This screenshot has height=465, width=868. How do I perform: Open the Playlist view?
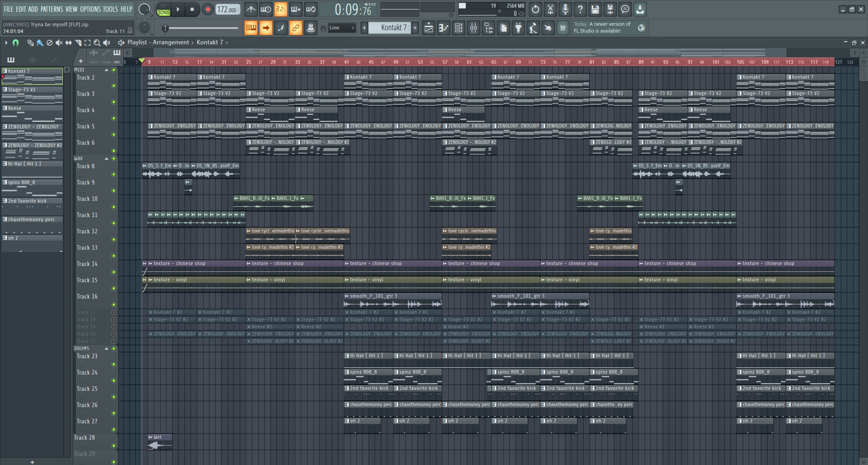[x=429, y=28]
